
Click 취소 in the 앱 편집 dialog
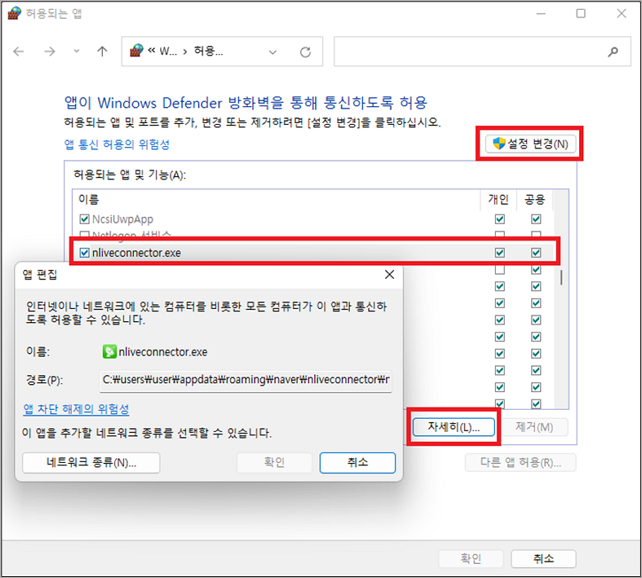coord(357,463)
